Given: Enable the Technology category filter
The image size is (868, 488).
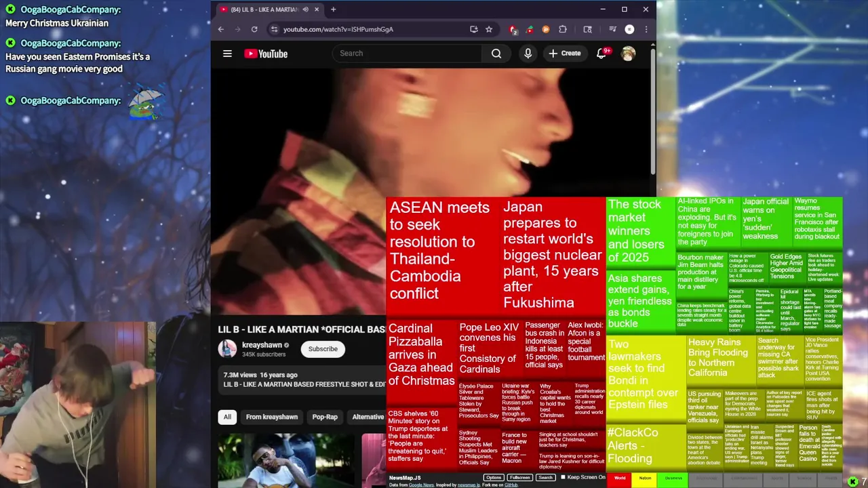Looking at the screenshot, I should (707, 479).
